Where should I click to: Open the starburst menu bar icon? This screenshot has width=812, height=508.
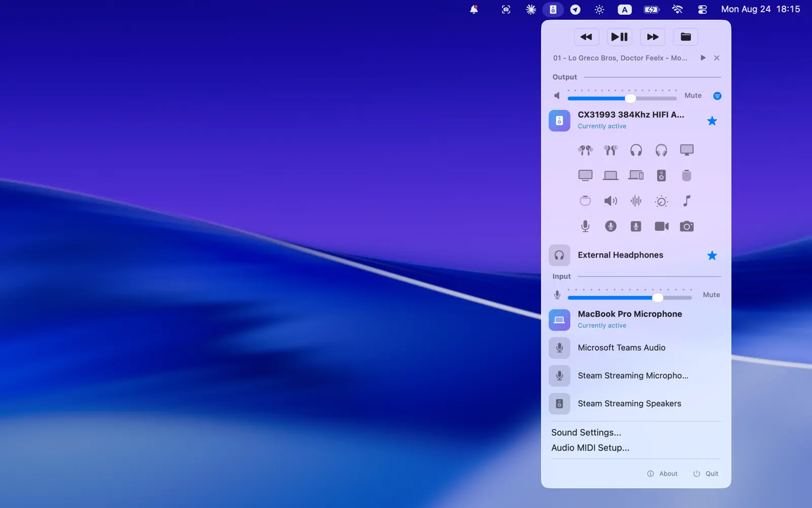531,9
